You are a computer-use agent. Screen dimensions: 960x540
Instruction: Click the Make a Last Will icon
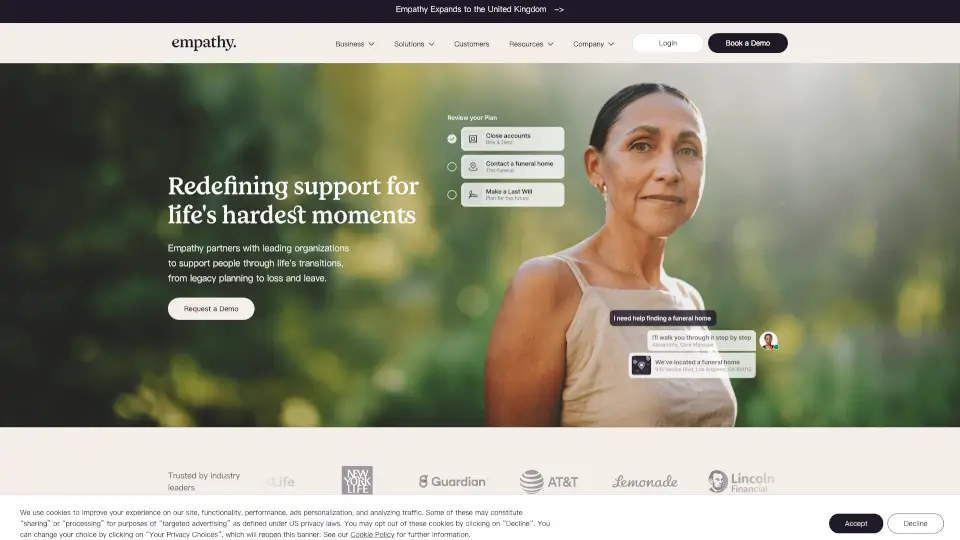(x=473, y=195)
